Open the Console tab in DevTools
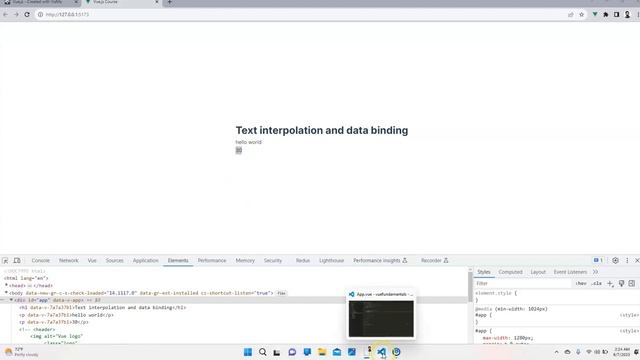 [x=40, y=260]
